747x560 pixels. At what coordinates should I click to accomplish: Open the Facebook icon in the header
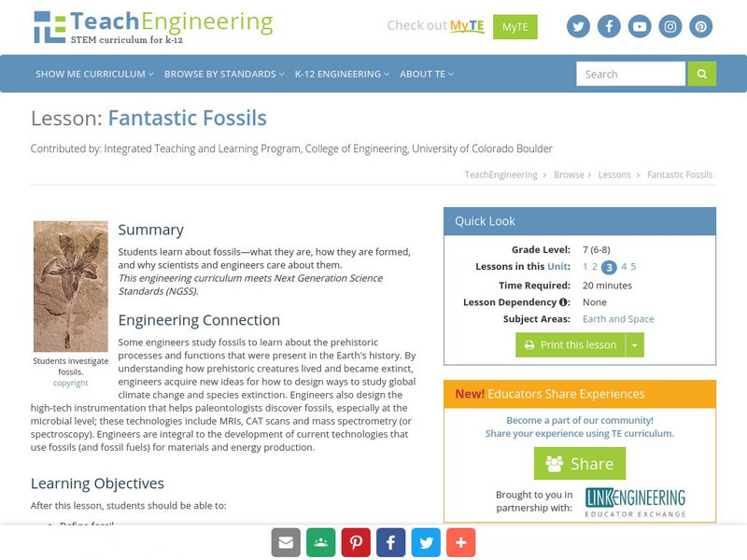tap(609, 26)
